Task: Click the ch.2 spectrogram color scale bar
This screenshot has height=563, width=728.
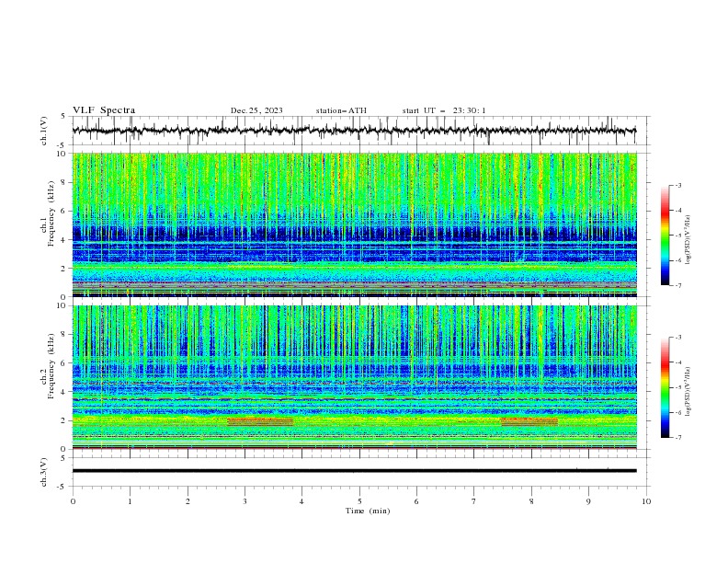Action: 665,387
